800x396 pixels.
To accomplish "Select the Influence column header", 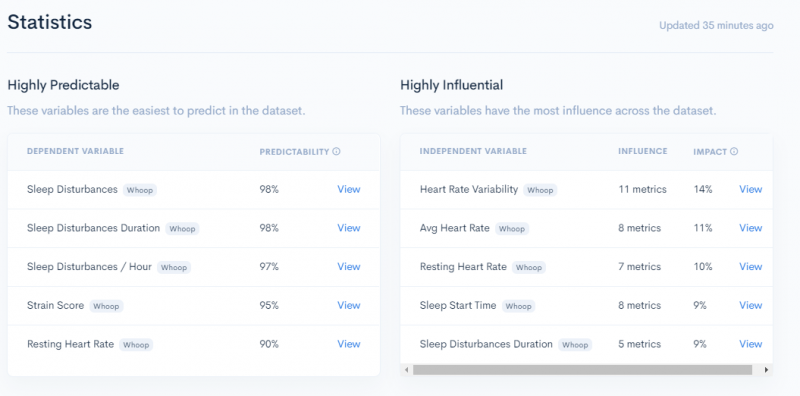I will 643,151.
